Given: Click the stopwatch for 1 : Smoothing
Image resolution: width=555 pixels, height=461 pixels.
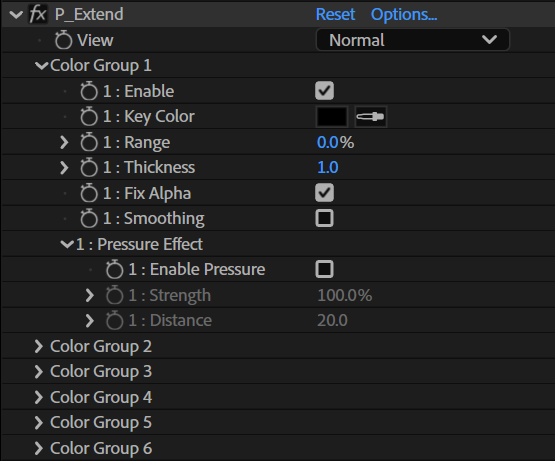Looking at the screenshot, I should (x=88, y=218).
